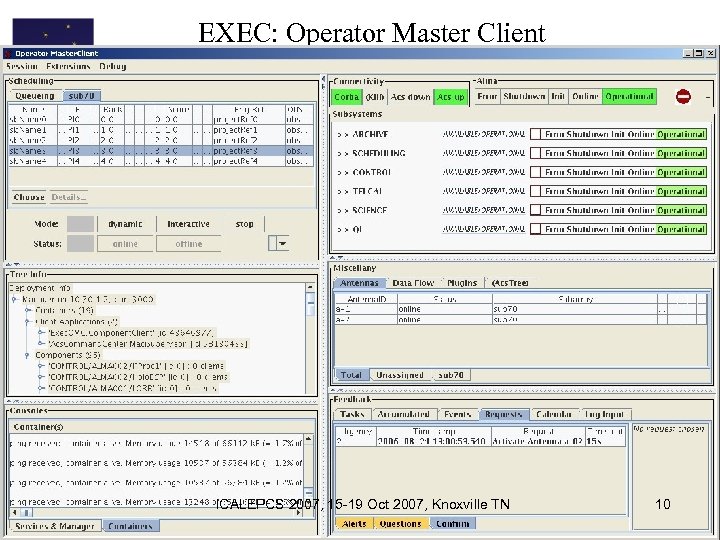Collapse the Manager node in Tree Info

click(x=15, y=299)
